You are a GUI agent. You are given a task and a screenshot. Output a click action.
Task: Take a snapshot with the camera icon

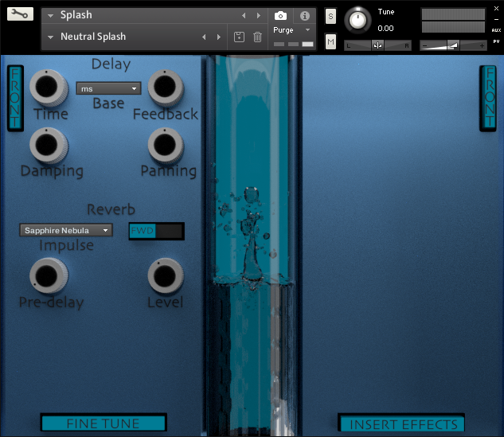pos(280,15)
